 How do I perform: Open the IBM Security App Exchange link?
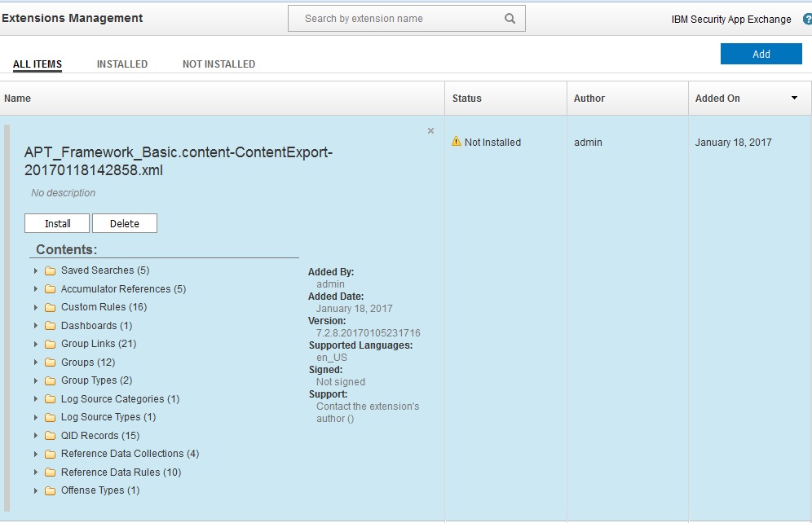coord(730,20)
